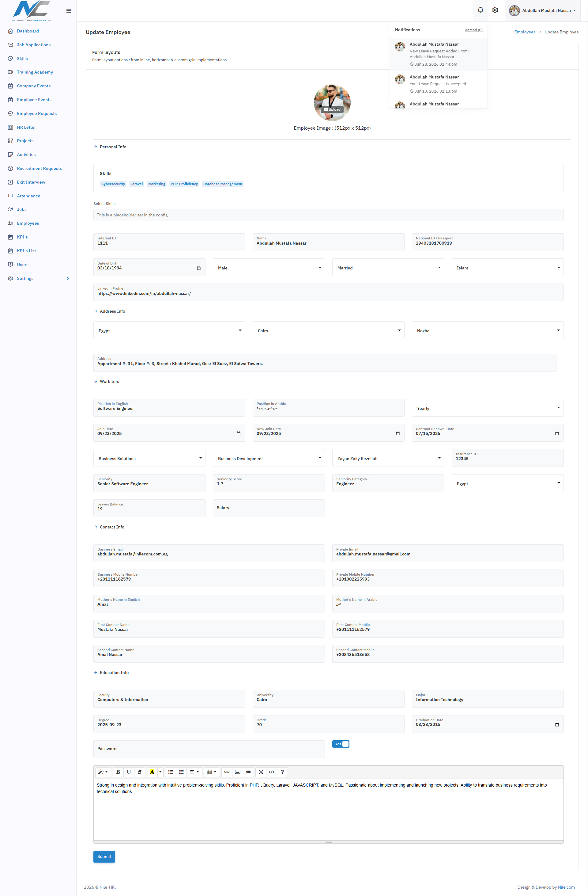Switch editor to code view
Image resolution: width=588 pixels, height=896 pixels.
(x=272, y=772)
